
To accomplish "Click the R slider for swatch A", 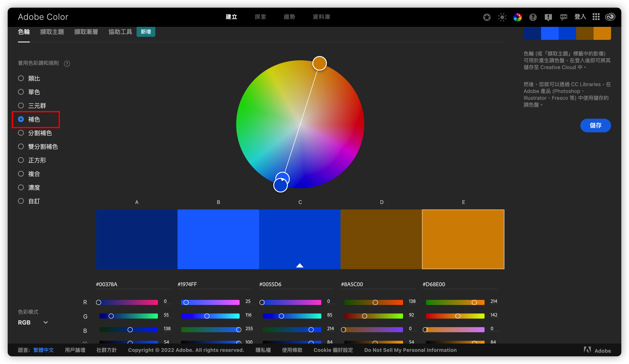I will pos(128,302).
